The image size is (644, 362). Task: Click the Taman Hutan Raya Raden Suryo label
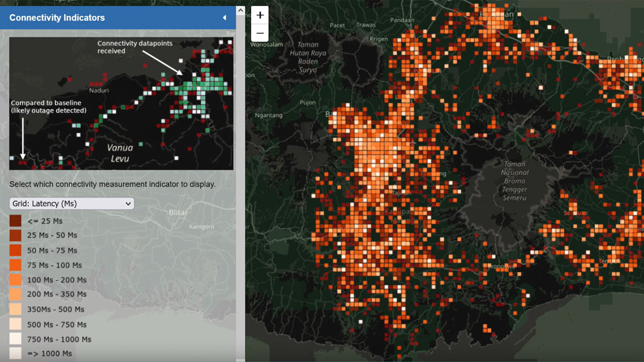coord(308,57)
